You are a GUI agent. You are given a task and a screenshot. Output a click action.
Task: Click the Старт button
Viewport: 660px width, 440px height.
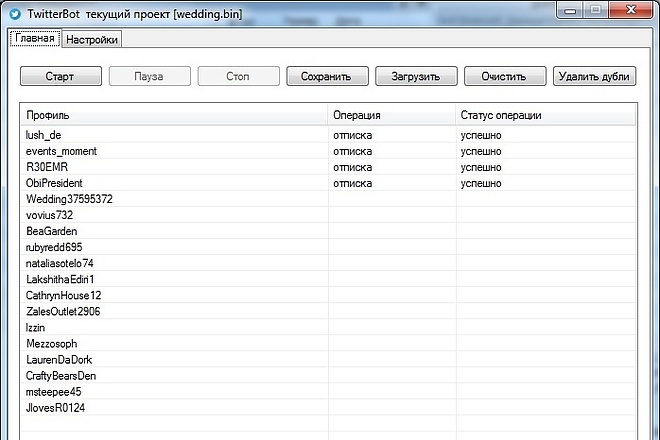(x=61, y=76)
